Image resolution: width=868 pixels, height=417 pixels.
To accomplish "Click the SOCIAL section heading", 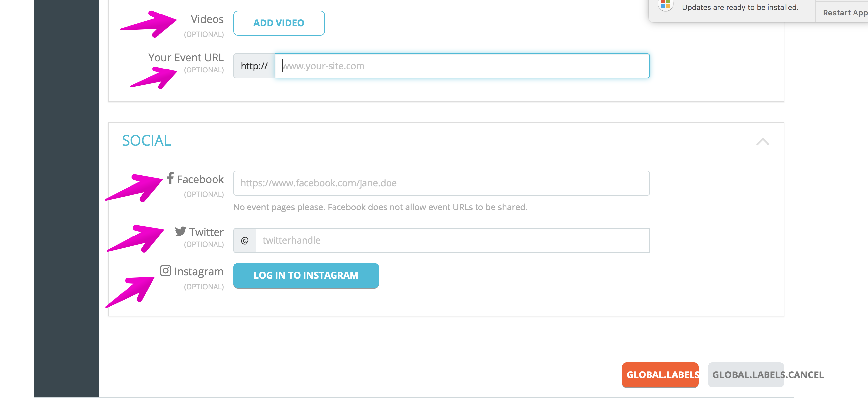I will point(146,140).
